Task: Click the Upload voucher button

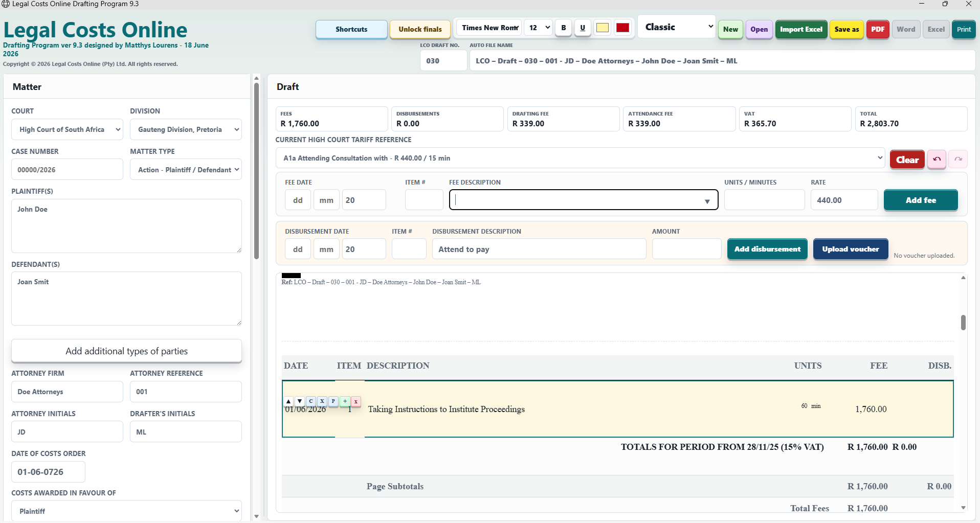Action: 851,249
